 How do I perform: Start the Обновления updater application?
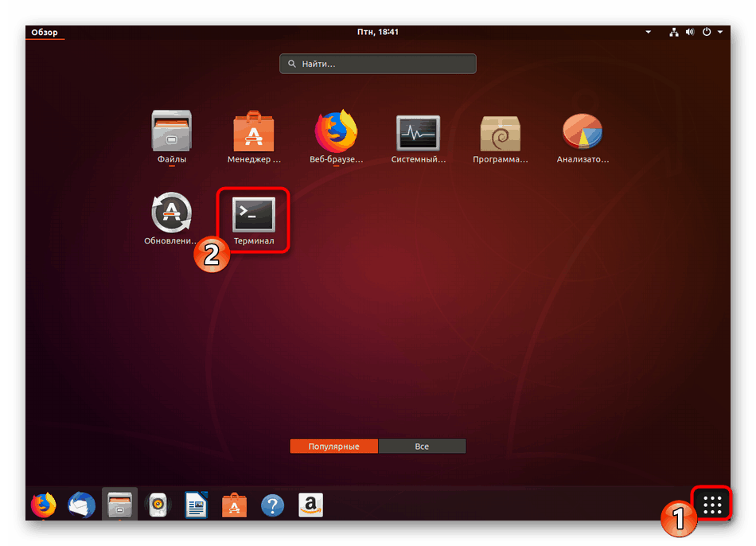point(170,213)
